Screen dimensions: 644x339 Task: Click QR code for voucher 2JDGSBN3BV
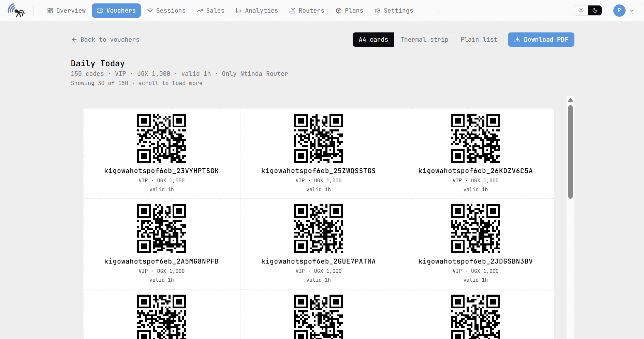[x=475, y=229]
